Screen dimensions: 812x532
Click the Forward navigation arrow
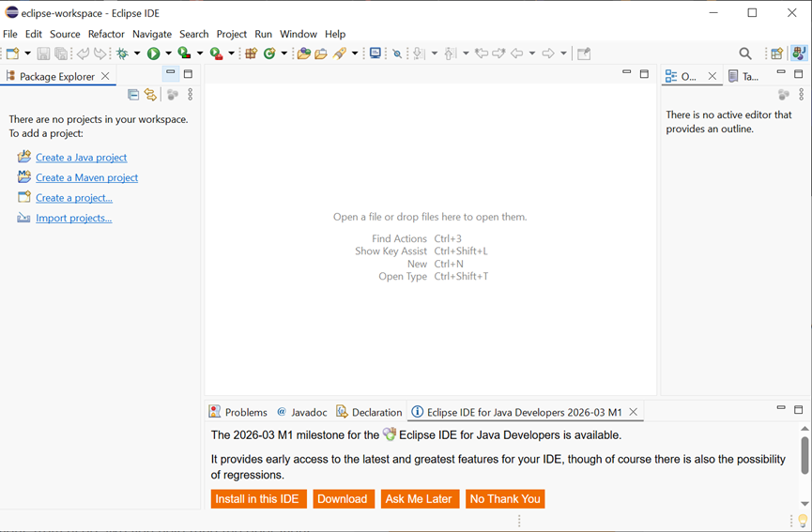tap(548, 53)
